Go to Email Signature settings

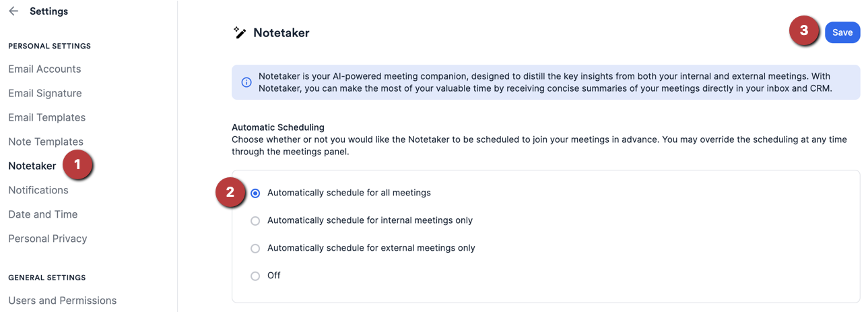pos(45,94)
